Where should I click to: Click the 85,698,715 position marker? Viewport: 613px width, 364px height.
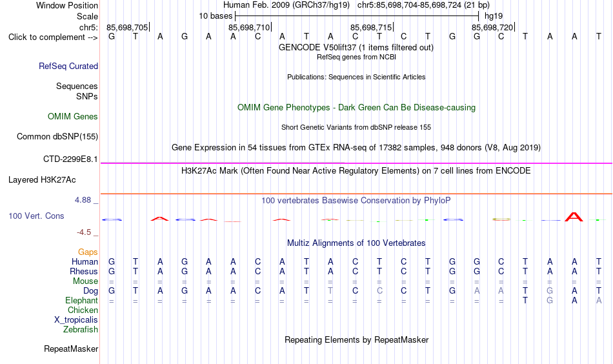pyautogui.click(x=372, y=27)
